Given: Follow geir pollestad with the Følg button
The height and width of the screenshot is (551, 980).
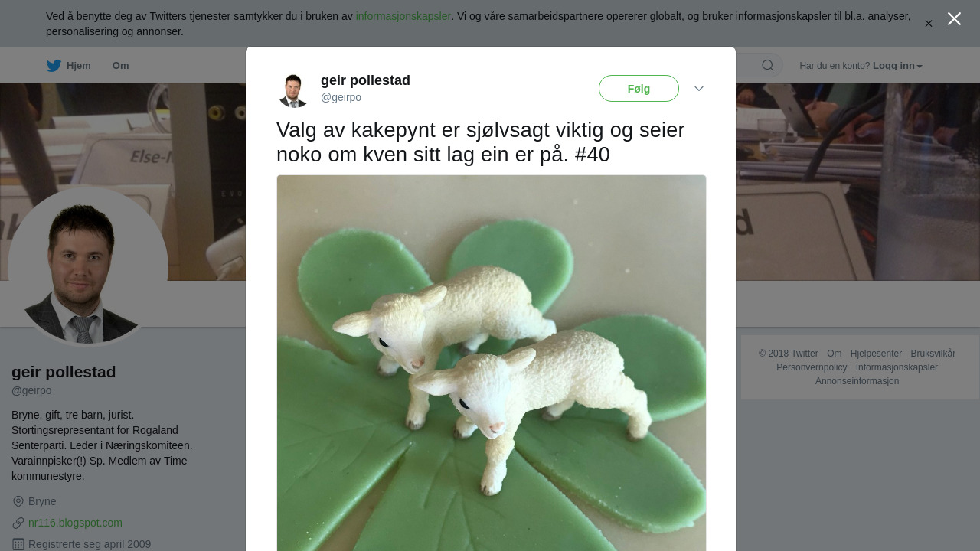Looking at the screenshot, I should (639, 89).
